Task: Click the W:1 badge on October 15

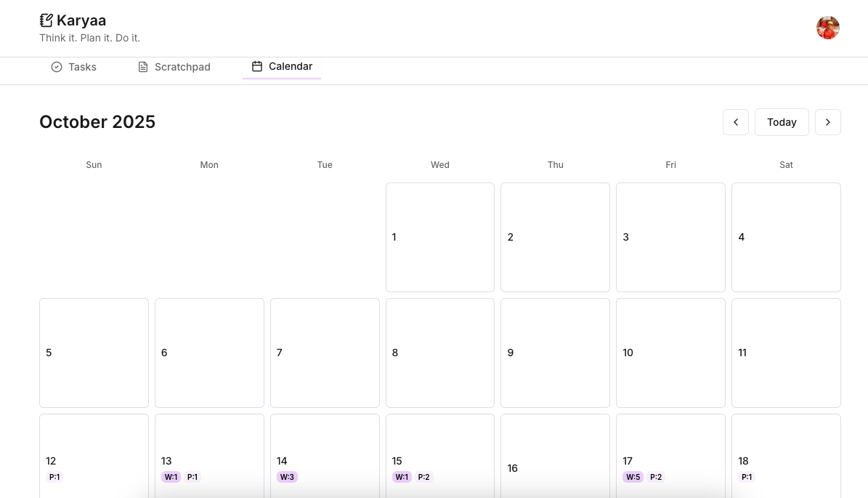Action: pyautogui.click(x=402, y=477)
